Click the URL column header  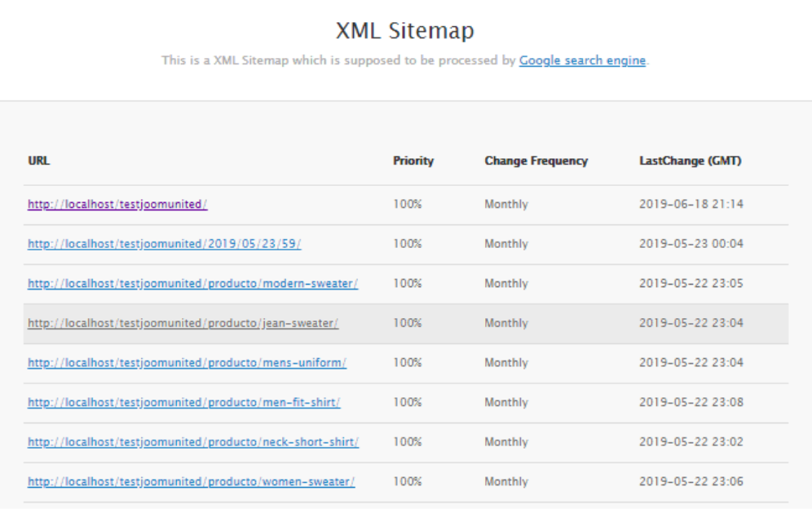click(x=38, y=162)
